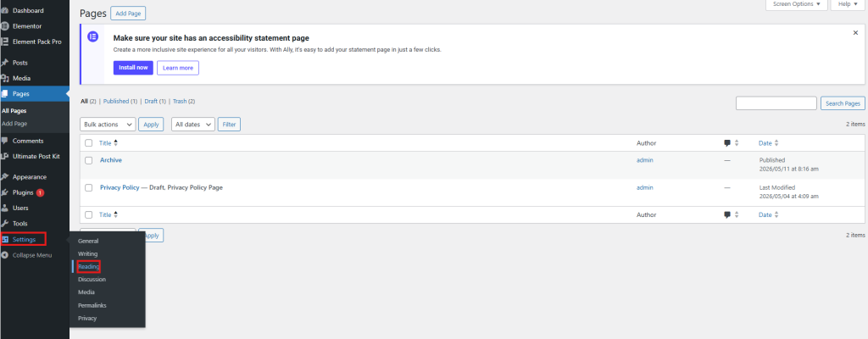Open General in the Settings submenu
This screenshot has height=339, width=868.
pyautogui.click(x=88, y=241)
